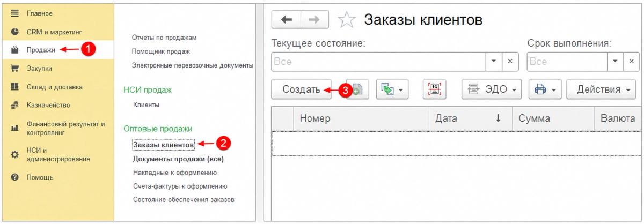The width and height of the screenshot is (644, 224).
Task: Open the create-based-on dropdown button
Action: pos(392,89)
